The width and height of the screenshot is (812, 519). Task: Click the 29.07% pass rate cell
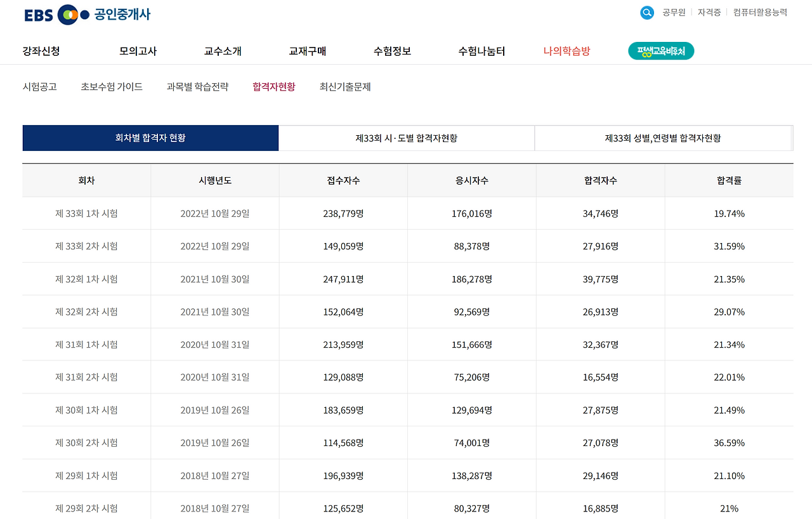[729, 312]
